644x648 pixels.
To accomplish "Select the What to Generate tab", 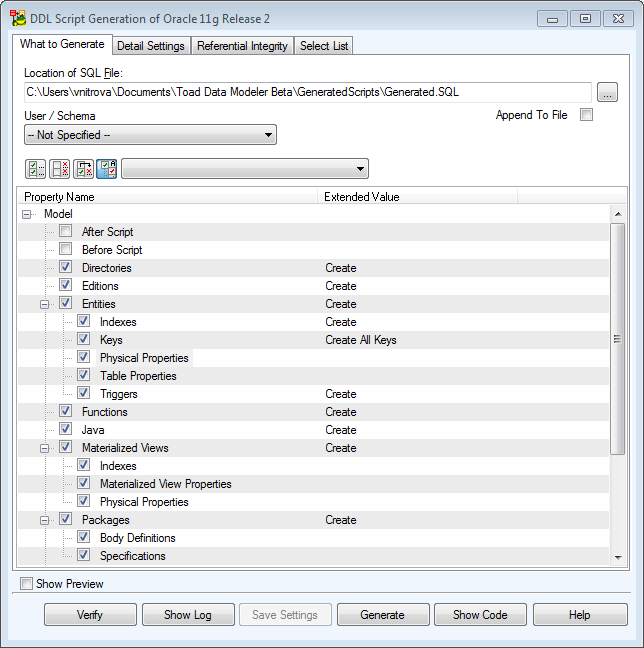I will point(62,44).
